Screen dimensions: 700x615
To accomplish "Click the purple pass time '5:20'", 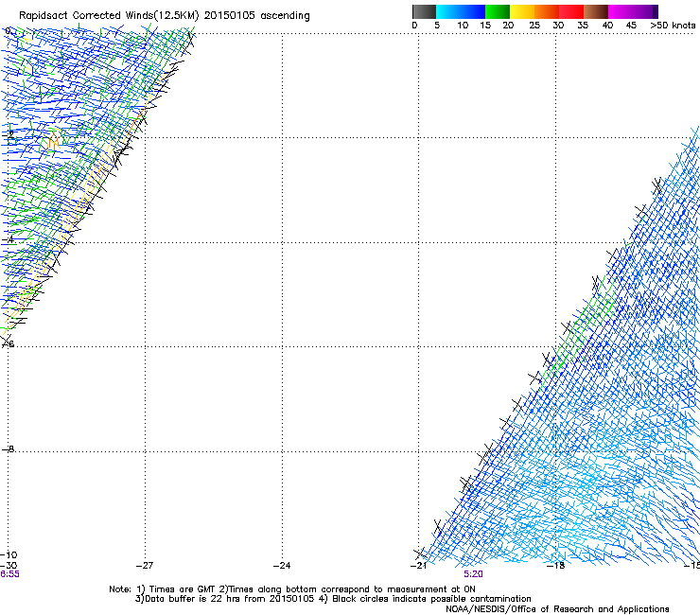I will [473, 574].
